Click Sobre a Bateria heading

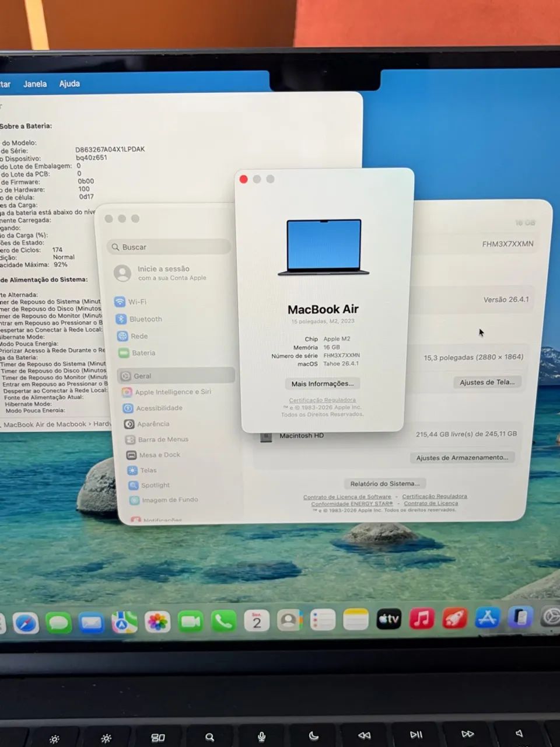tap(26, 126)
